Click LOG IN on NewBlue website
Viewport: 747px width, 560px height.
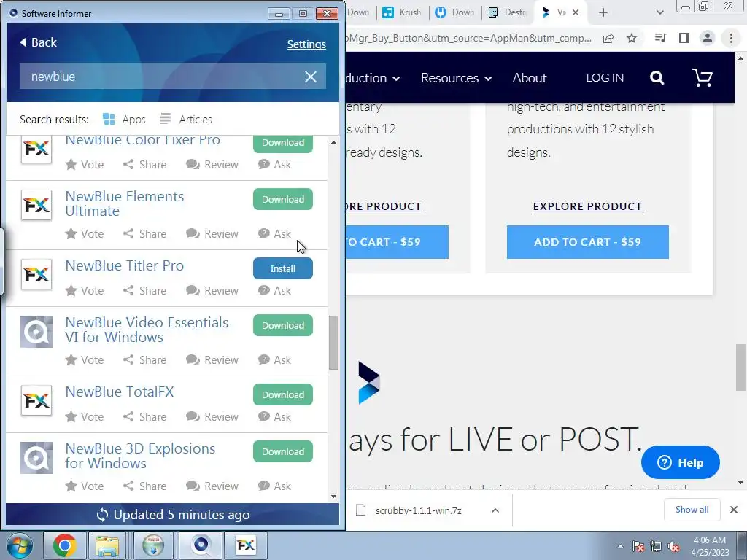[x=605, y=77]
